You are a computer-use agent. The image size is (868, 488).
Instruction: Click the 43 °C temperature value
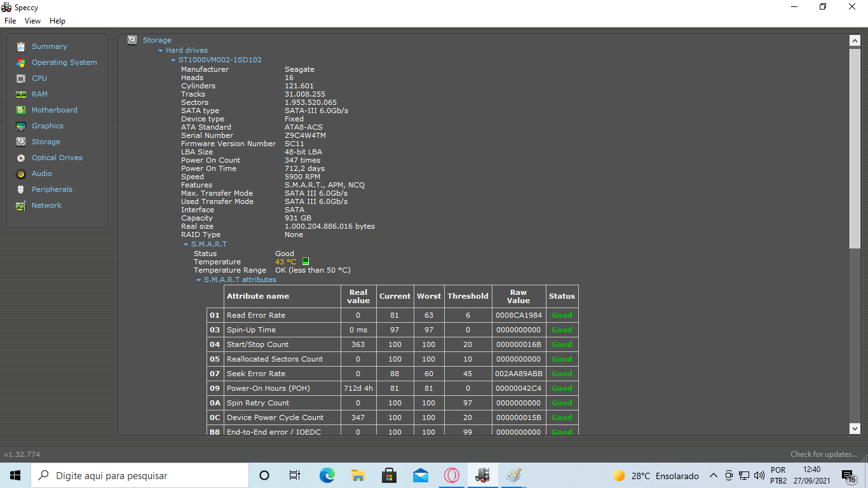(286, 262)
